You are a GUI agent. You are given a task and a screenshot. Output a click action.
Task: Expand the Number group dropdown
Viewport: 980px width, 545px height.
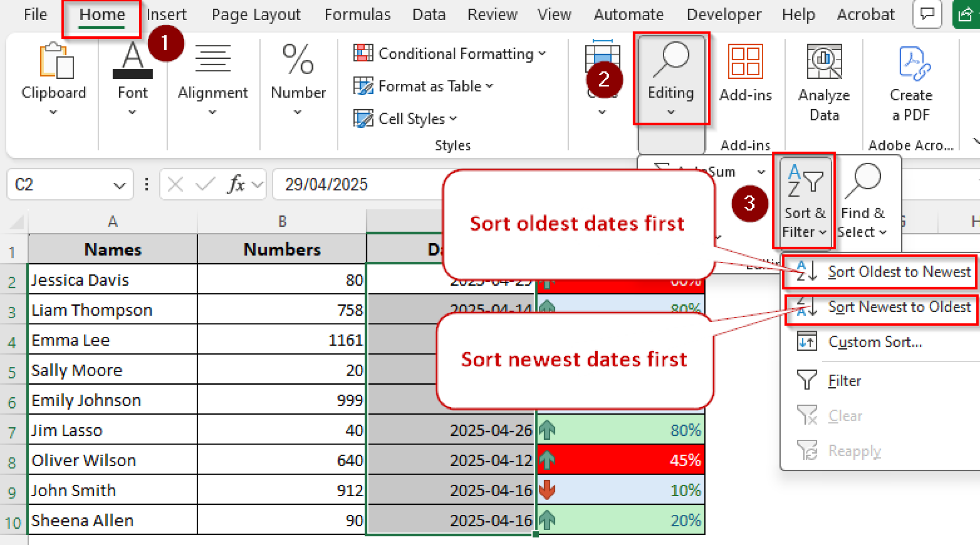(297, 113)
